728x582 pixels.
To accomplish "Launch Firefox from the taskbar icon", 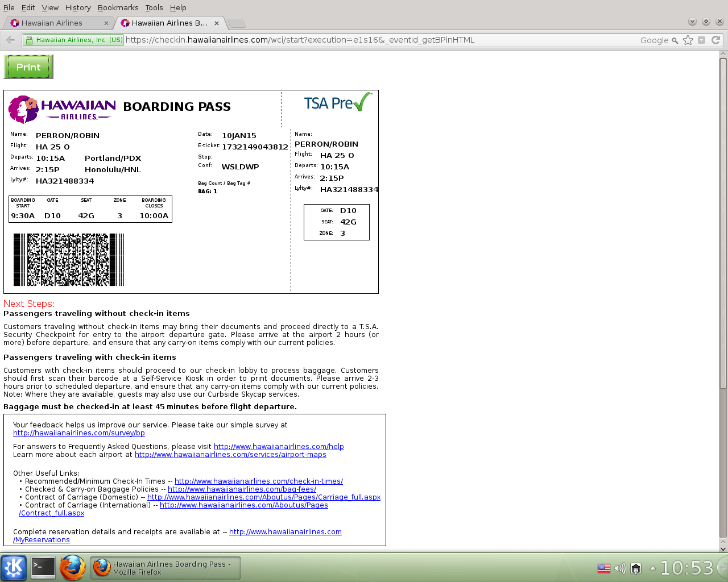I will (73, 567).
